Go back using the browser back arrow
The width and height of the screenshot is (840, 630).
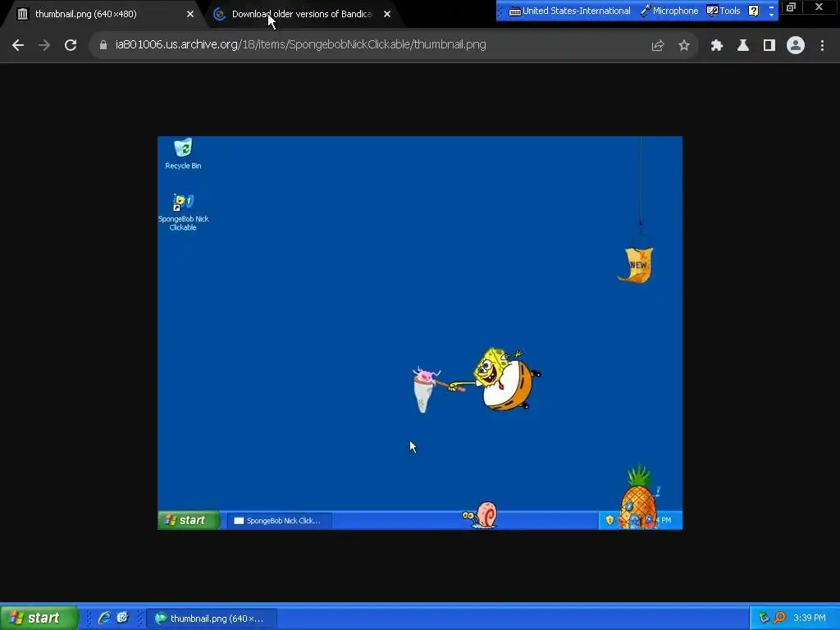pyautogui.click(x=18, y=46)
